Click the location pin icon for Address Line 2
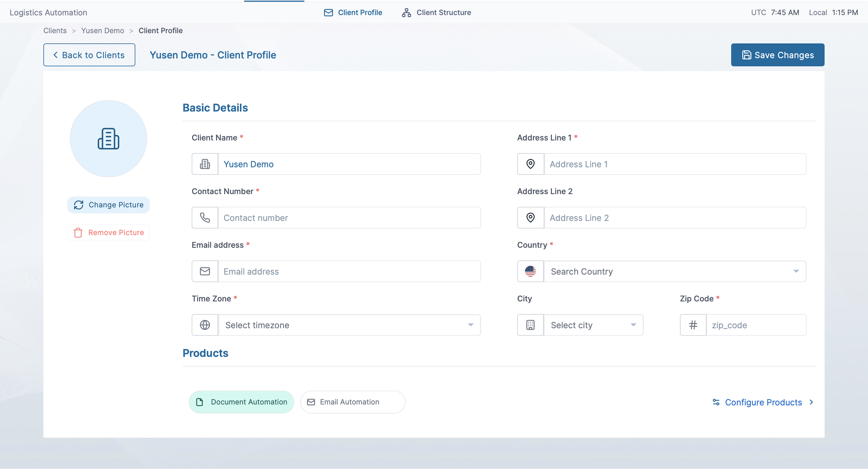Screen dimensions: 868x469 (530, 218)
